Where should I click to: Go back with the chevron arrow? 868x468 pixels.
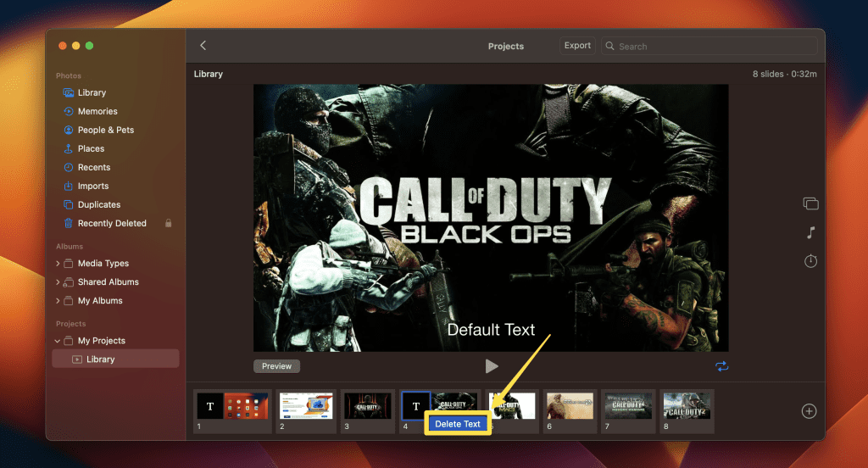coord(203,46)
